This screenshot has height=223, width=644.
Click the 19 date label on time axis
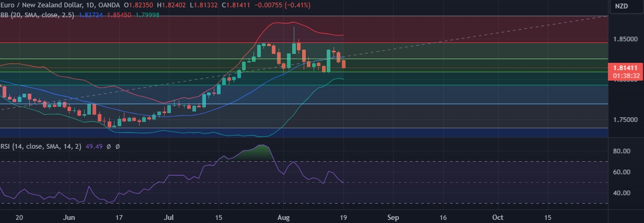(x=344, y=216)
